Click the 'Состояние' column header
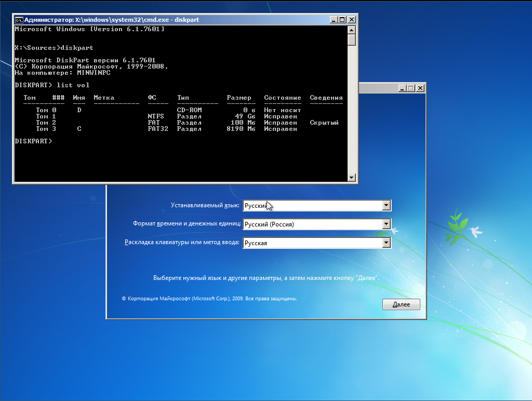This screenshot has width=532, height=401. (x=283, y=98)
